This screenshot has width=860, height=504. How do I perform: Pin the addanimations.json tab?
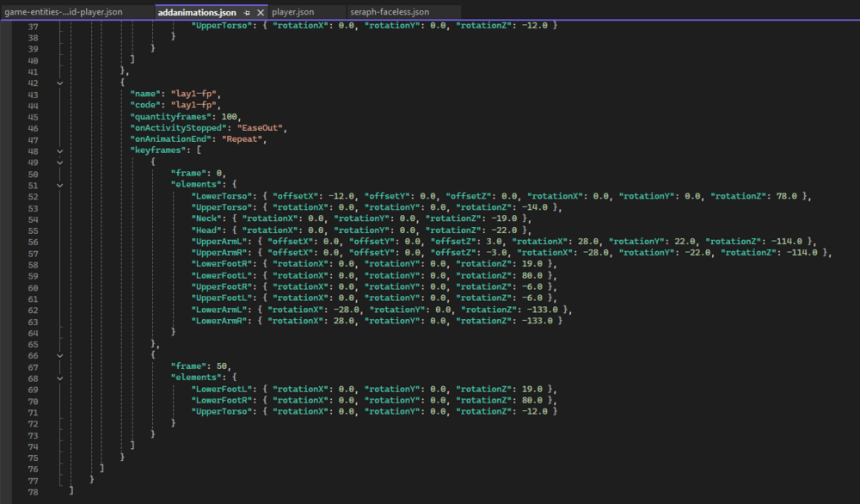[x=247, y=13]
